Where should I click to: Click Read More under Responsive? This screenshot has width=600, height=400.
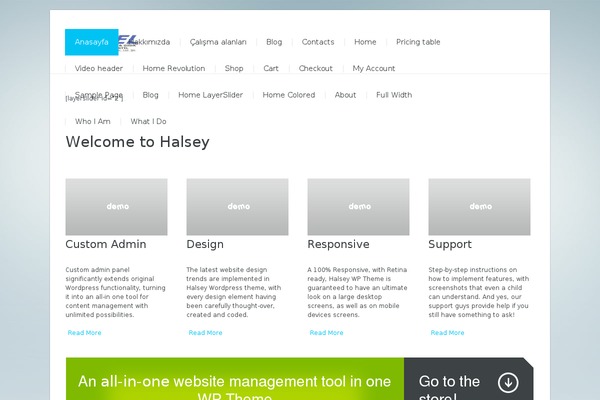[x=326, y=333]
